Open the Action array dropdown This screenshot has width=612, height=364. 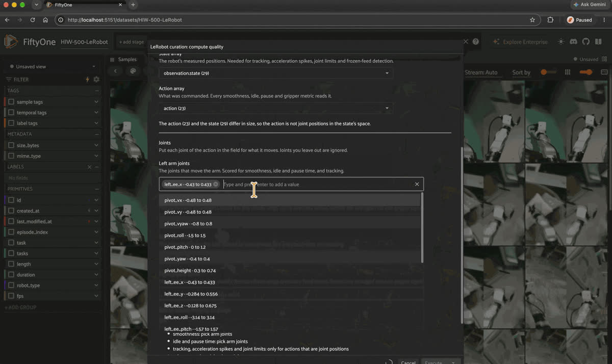click(276, 109)
